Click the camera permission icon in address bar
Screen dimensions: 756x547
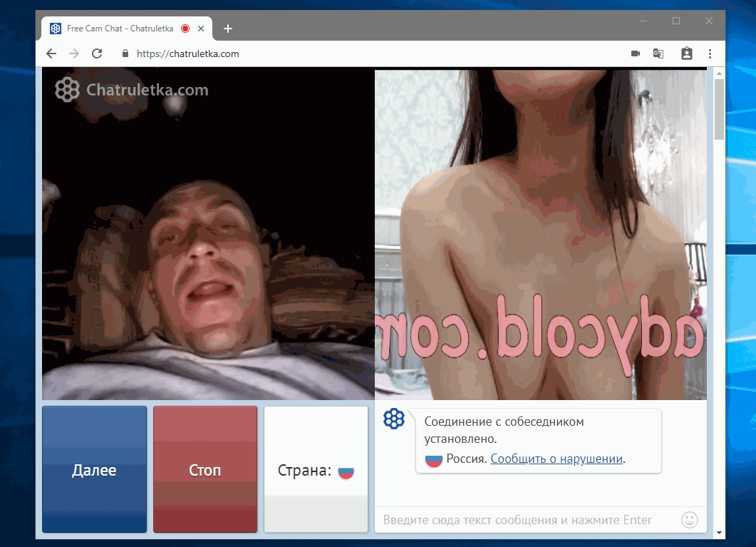tap(636, 53)
